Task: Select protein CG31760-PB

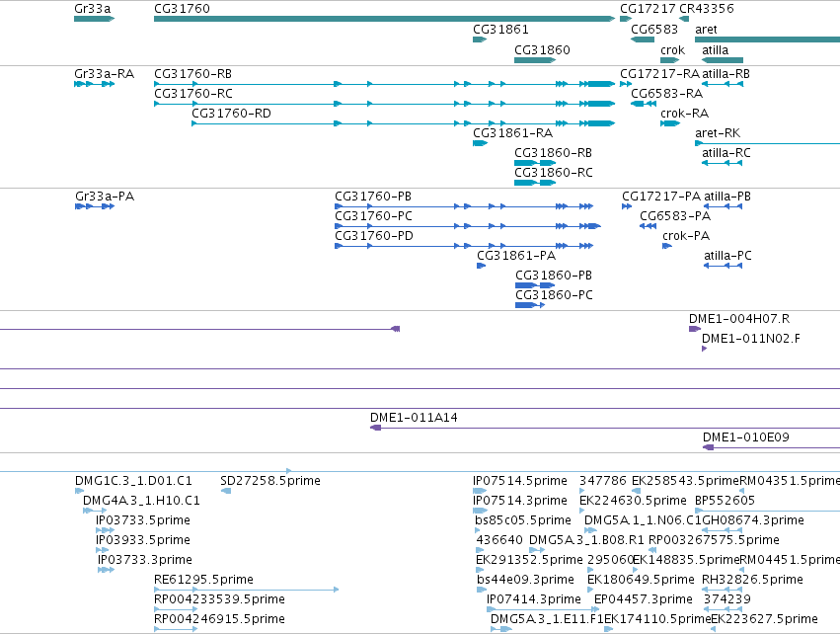Action: [373, 197]
